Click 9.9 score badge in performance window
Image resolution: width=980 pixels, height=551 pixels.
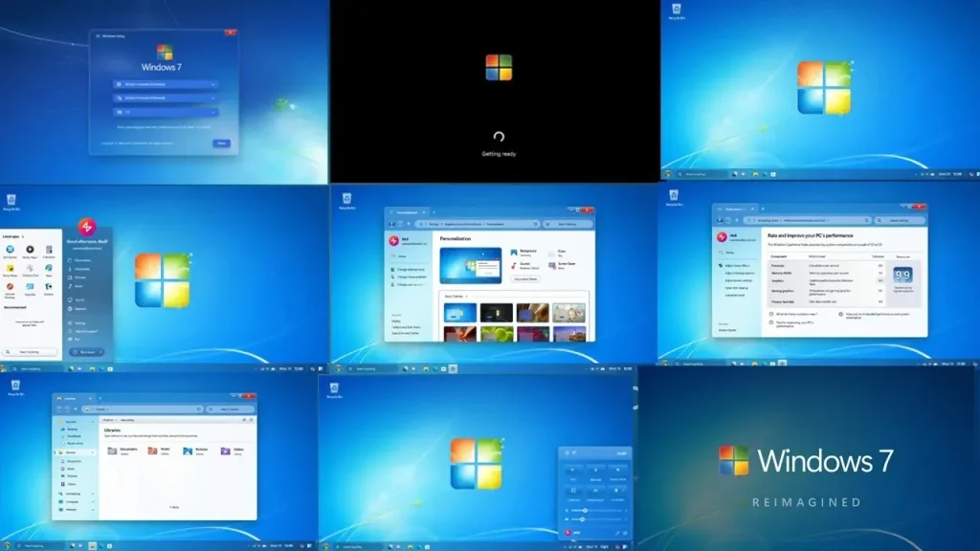click(902, 275)
